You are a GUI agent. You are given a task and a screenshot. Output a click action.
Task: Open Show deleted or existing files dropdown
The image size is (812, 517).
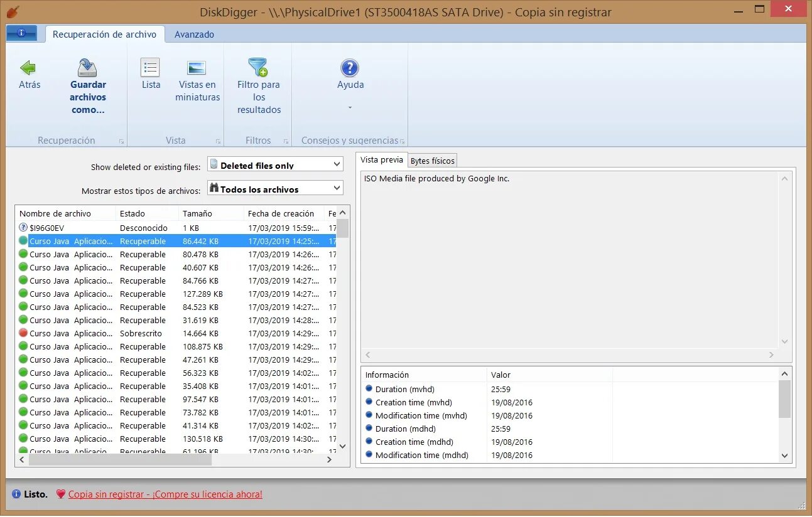point(275,164)
